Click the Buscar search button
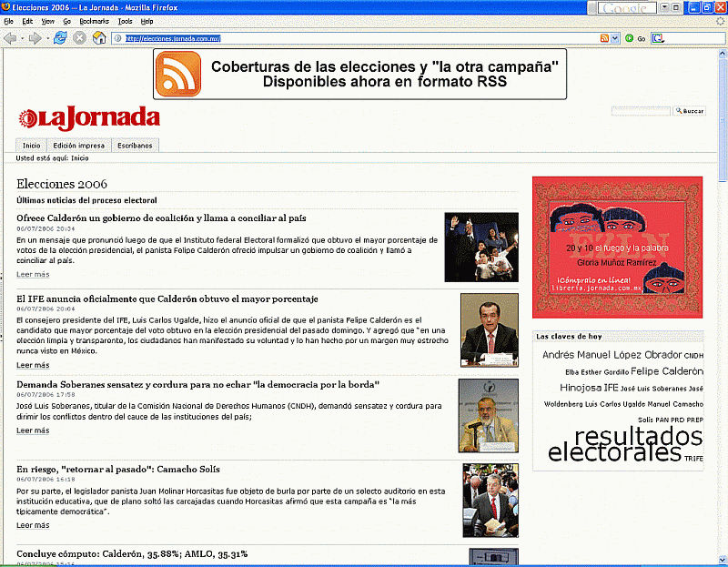Viewport: 728px width, 567px height. (x=690, y=111)
